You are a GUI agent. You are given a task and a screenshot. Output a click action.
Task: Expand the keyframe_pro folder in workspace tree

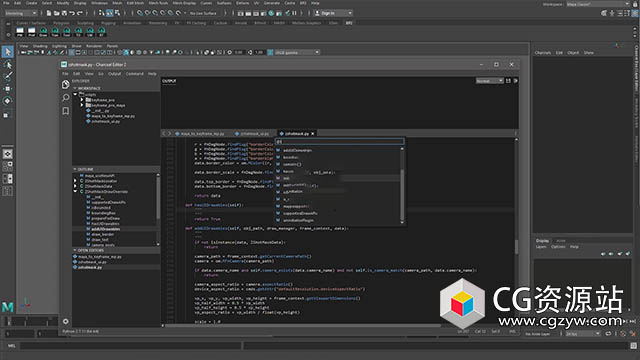[x=82, y=100]
